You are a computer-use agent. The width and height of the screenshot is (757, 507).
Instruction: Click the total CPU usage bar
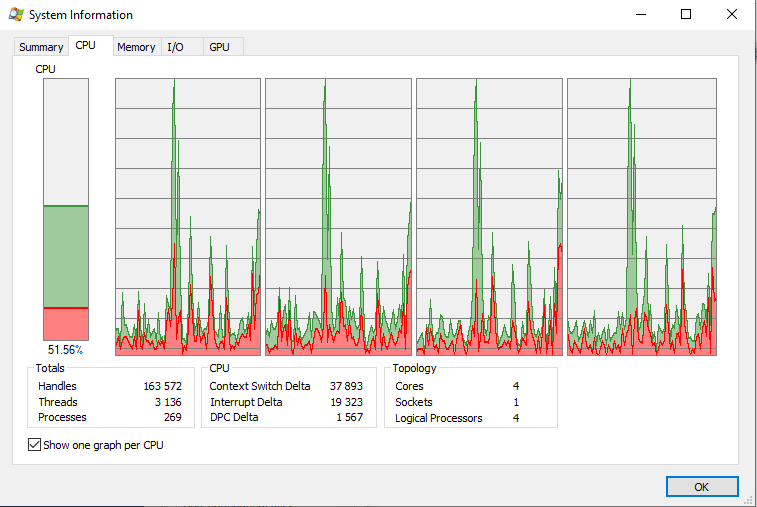66,210
